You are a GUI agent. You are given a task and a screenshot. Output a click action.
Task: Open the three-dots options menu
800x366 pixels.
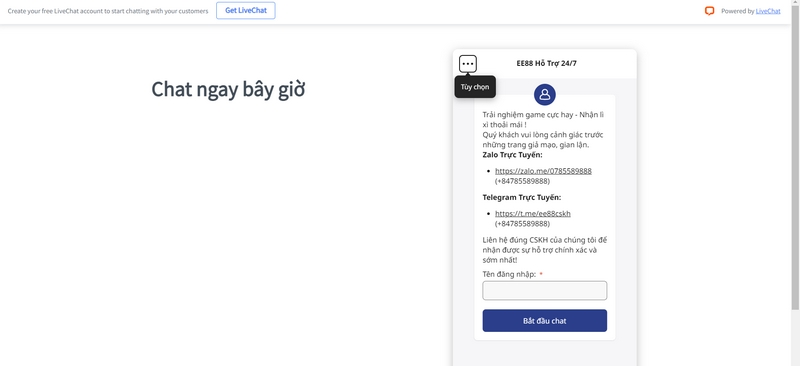point(468,64)
